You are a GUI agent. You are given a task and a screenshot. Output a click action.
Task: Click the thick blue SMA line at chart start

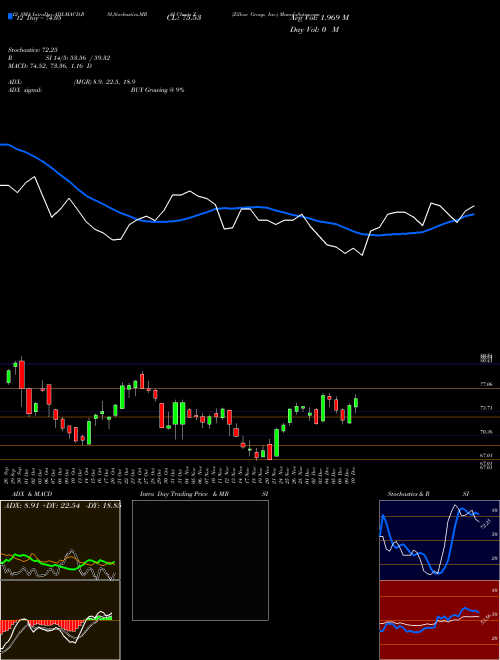pyautogui.click(x=5, y=145)
